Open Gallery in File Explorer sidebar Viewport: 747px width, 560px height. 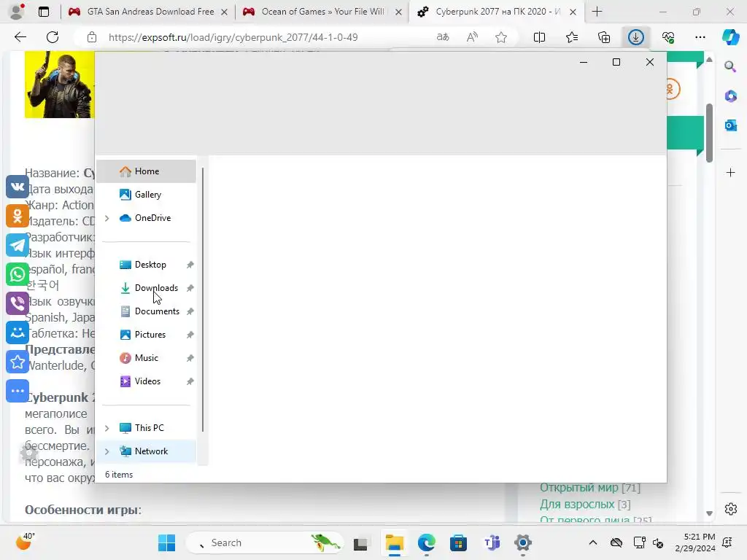click(x=146, y=194)
